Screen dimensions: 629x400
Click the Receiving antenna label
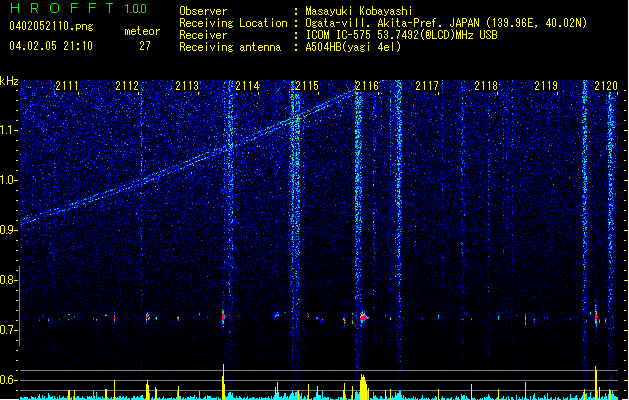click(230, 47)
